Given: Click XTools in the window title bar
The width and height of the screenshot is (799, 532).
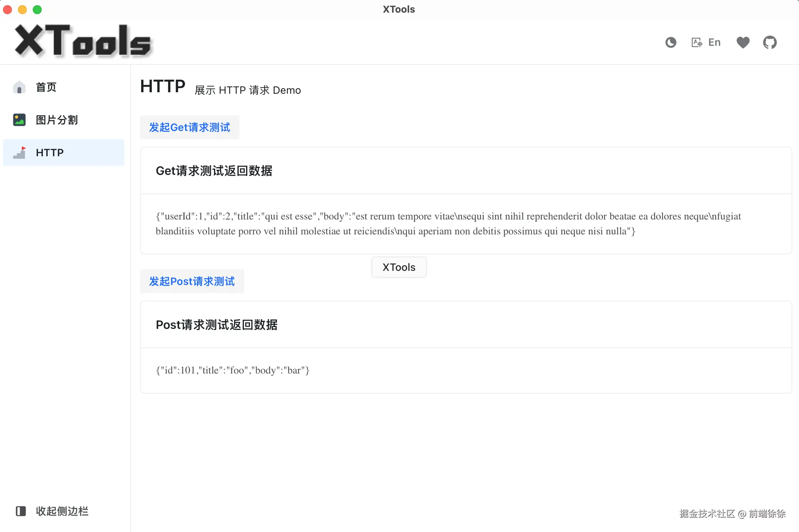Looking at the screenshot, I should click(398, 9).
